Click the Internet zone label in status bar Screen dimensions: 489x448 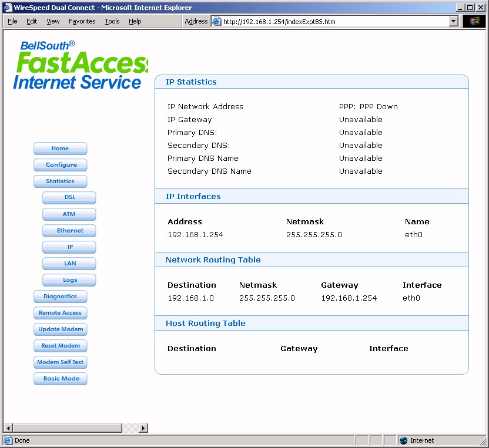pyautogui.click(x=421, y=440)
